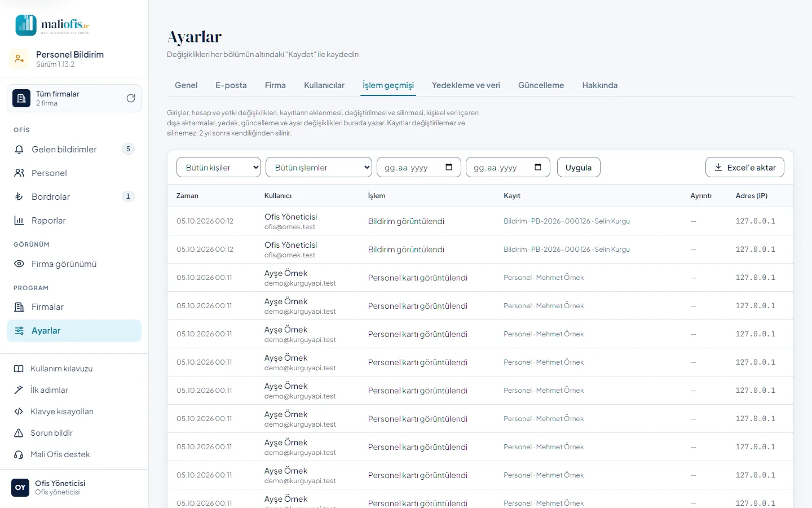Select the İşlem geçmişi tab
This screenshot has height=508, width=812.
coord(388,85)
